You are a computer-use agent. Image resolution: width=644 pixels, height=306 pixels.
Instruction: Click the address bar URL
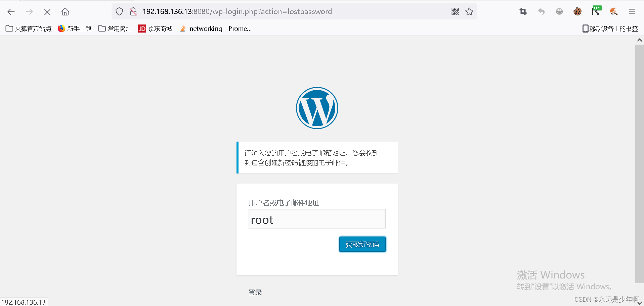pyautogui.click(x=237, y=12)
